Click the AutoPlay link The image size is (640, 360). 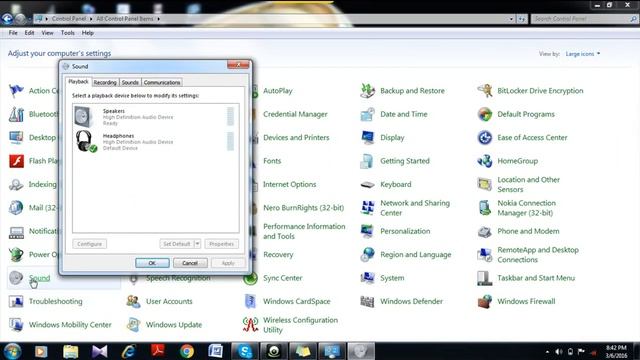[x=278, y=91]
